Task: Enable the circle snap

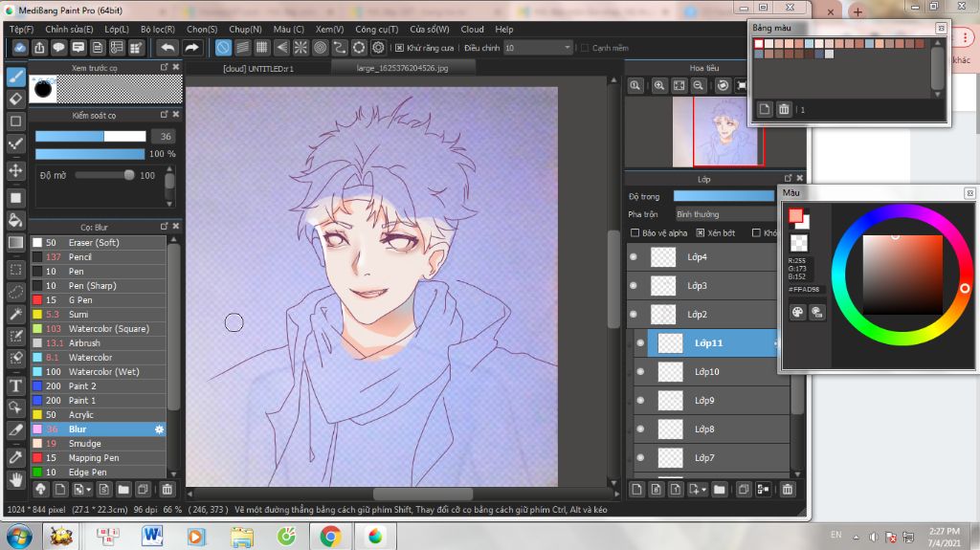Action: (320, 48)
